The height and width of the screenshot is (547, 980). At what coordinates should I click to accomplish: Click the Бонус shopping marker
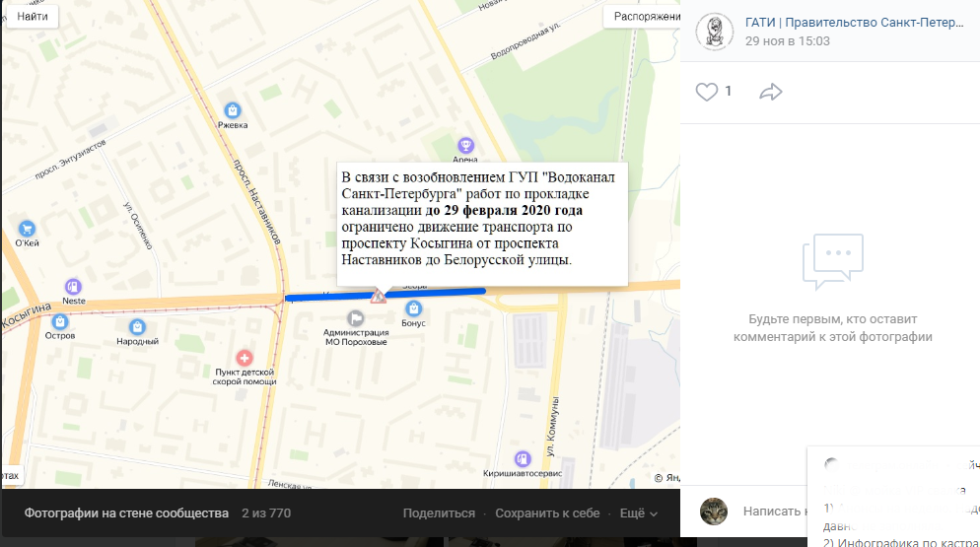coord(413,308)
